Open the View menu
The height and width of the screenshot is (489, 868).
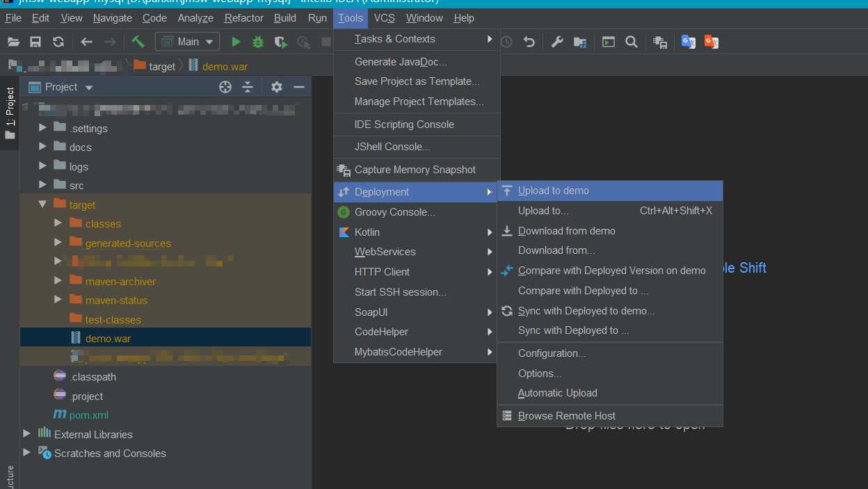coord(71,18)
